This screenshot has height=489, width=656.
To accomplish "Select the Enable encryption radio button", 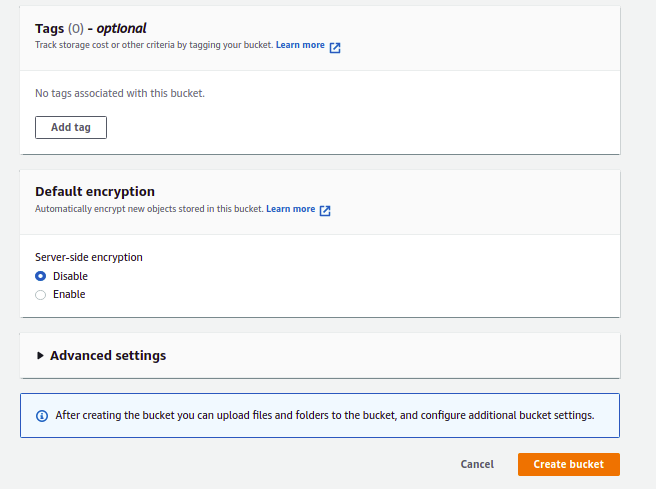I will click(41, 295).
